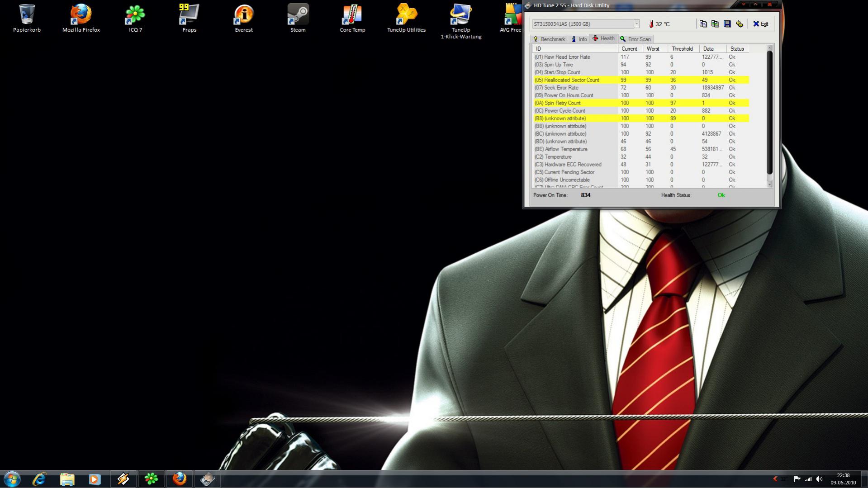
Task: Click the copy screenshot icon in HD Tune
Action: point(715,24)
